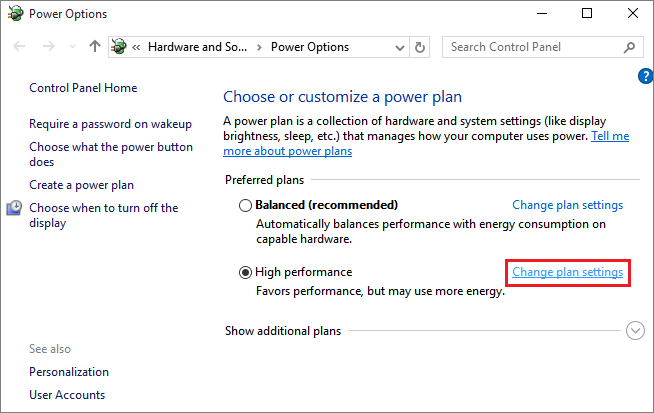This screenshot has width=654, height=413.
Task: Open Change plan settings for High performance
Action: click(x=567, y=272)
